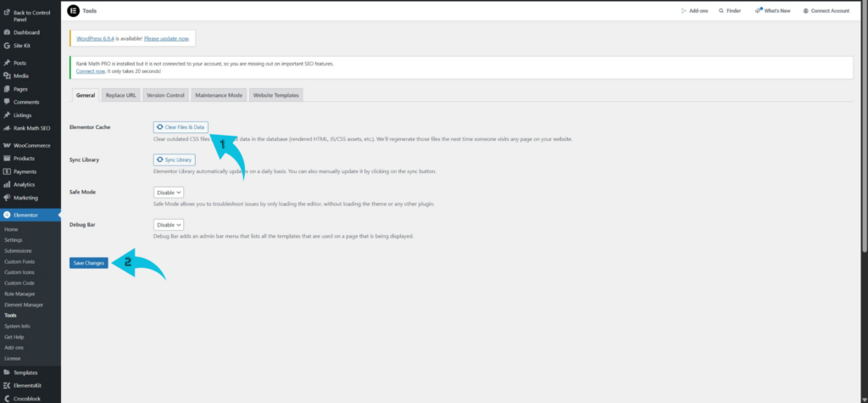868x403 pixels.
Task: Click the Site Kit icon in the sidebar
Action: pos(7,46)
